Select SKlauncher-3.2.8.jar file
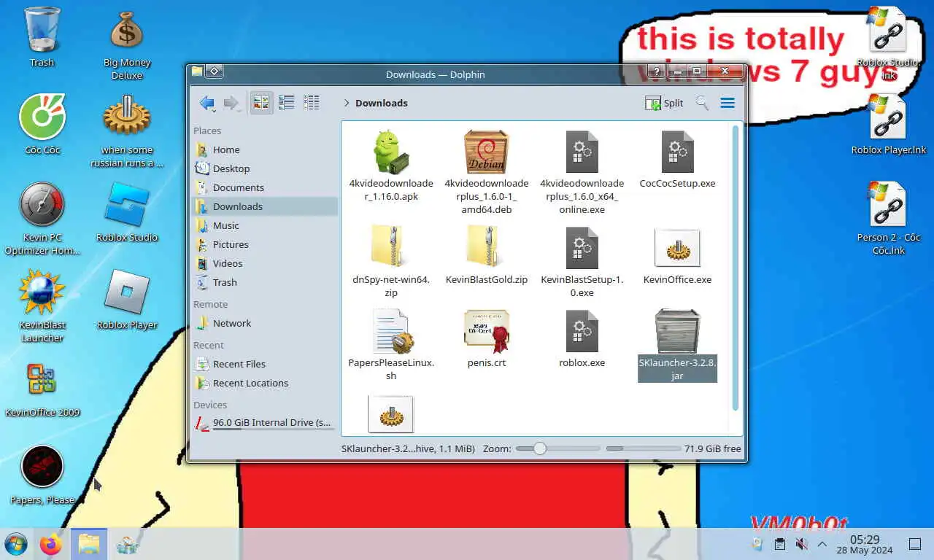This screenshot has height=560, width=934. click(677, 345)
